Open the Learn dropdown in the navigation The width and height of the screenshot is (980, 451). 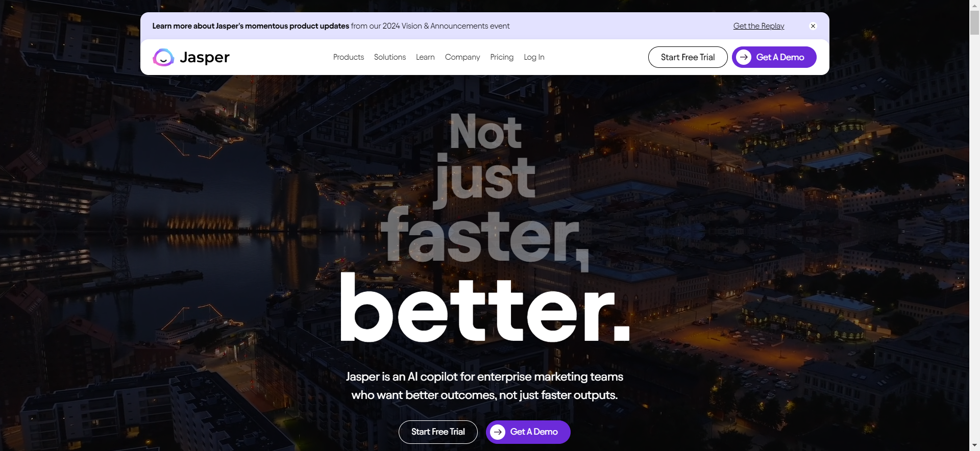[425, 57]
